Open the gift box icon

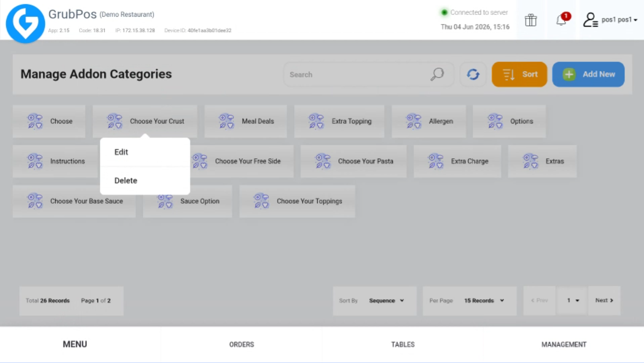[x=531, y=20]
